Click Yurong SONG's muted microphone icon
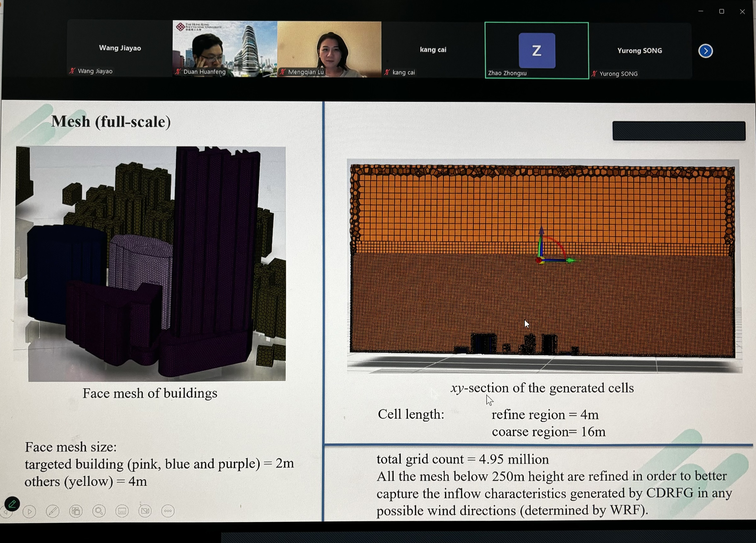Image resolution: width=756 pixels, height=543 pixels. click(x=594, y=74)
